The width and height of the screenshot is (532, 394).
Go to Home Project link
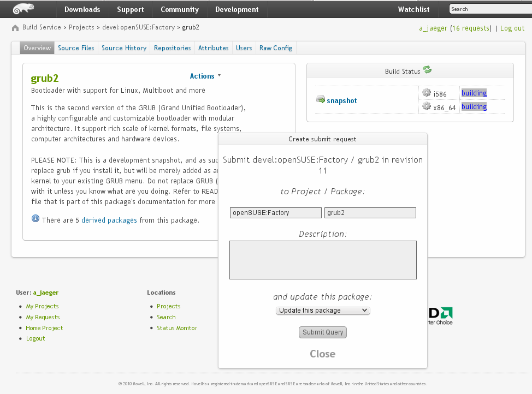(x=44, y=328)
